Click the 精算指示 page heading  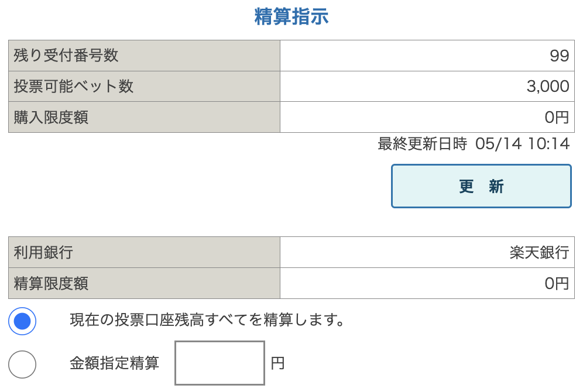291,17
